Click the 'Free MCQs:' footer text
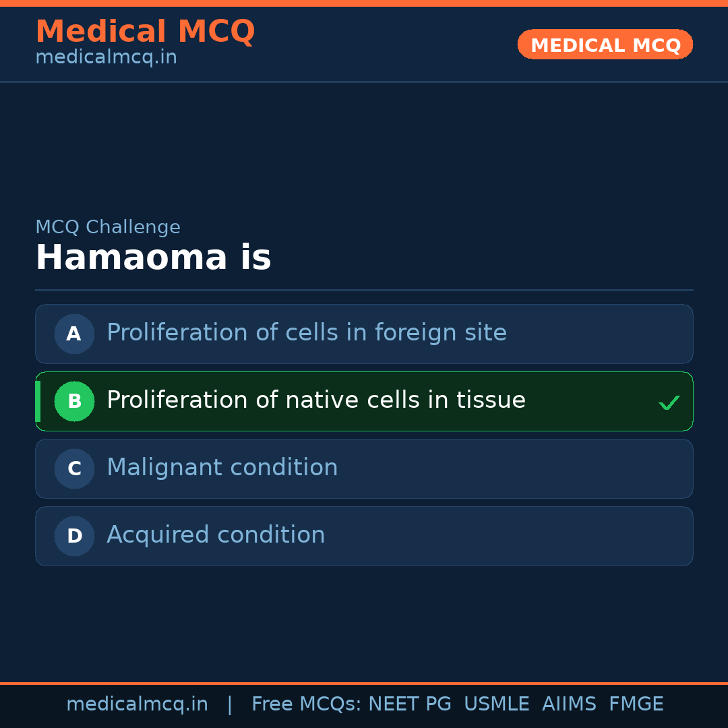 click(307, 704)
